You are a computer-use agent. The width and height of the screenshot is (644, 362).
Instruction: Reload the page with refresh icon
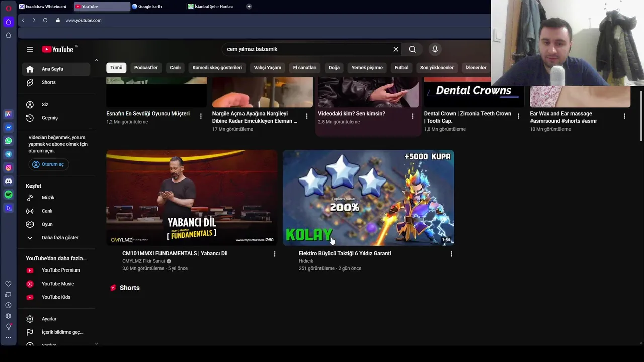45,20
